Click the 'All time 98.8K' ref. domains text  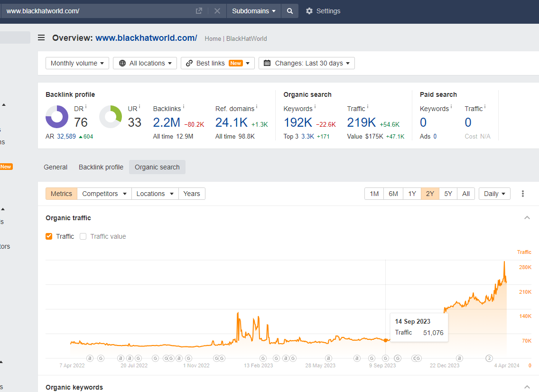coord(235,137)
